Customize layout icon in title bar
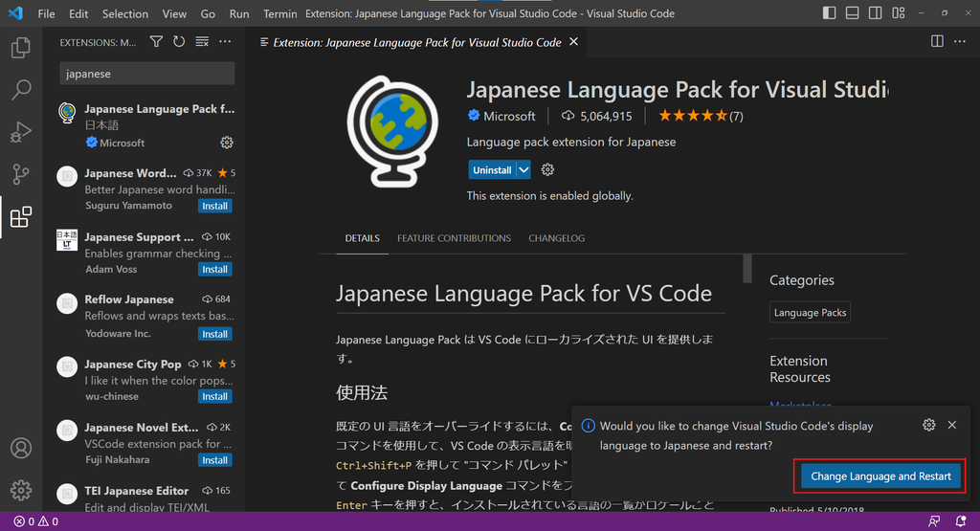980x531 pixels. click(x=898, y=13)
